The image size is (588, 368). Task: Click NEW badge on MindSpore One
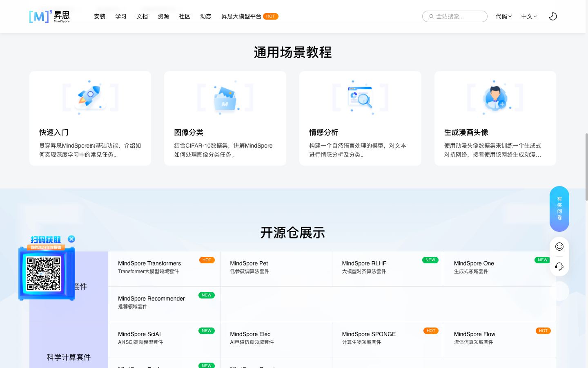tap(543, 260)
